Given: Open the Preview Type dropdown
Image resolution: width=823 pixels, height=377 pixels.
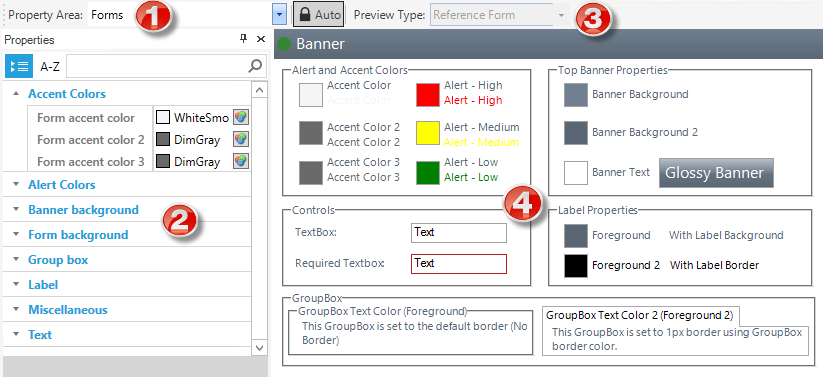Looking at the screenshot, I should click(x=562, y=15).
